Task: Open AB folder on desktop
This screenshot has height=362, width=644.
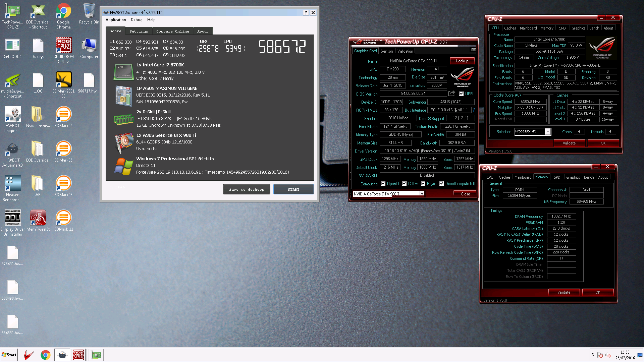Action: click(x=38, y=186)
